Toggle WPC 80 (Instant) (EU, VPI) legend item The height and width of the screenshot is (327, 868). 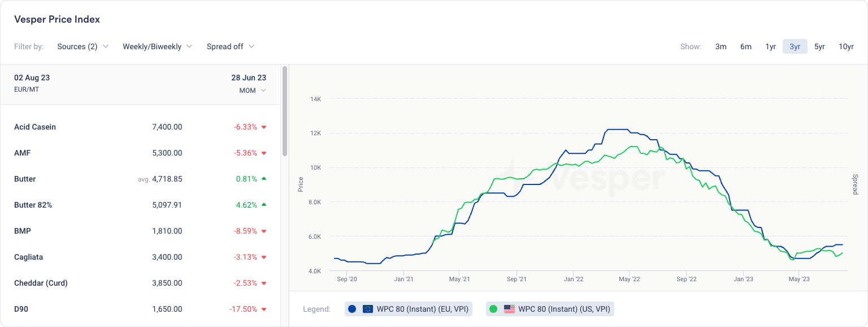(408, 309)
